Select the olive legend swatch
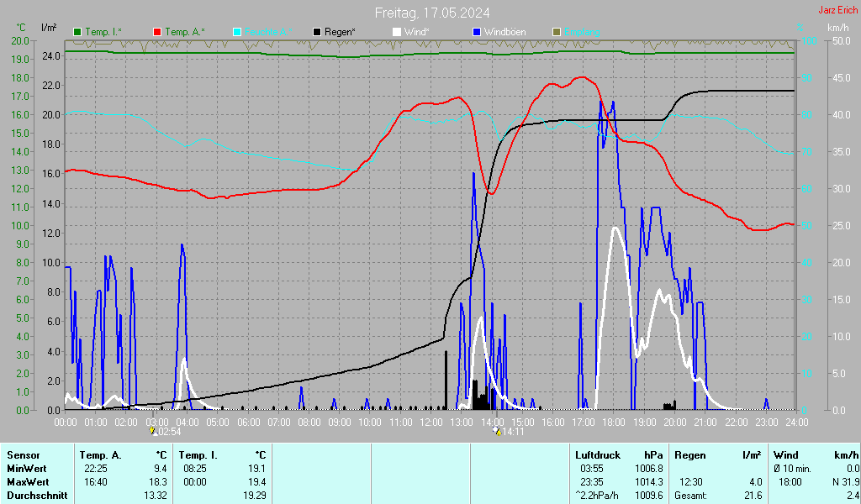Image resolution: width=861 pixels, height=504 pixels. [556, 32]
